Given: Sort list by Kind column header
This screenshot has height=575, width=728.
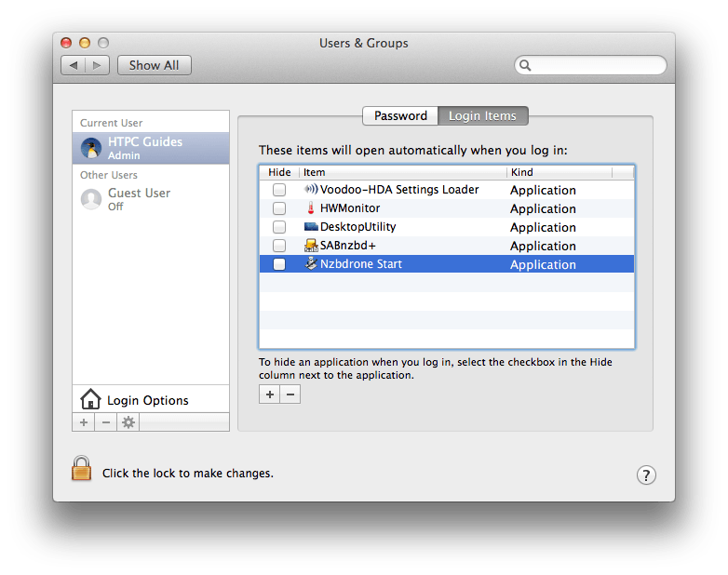Looking at the screenshot, I should coord(559,172).
